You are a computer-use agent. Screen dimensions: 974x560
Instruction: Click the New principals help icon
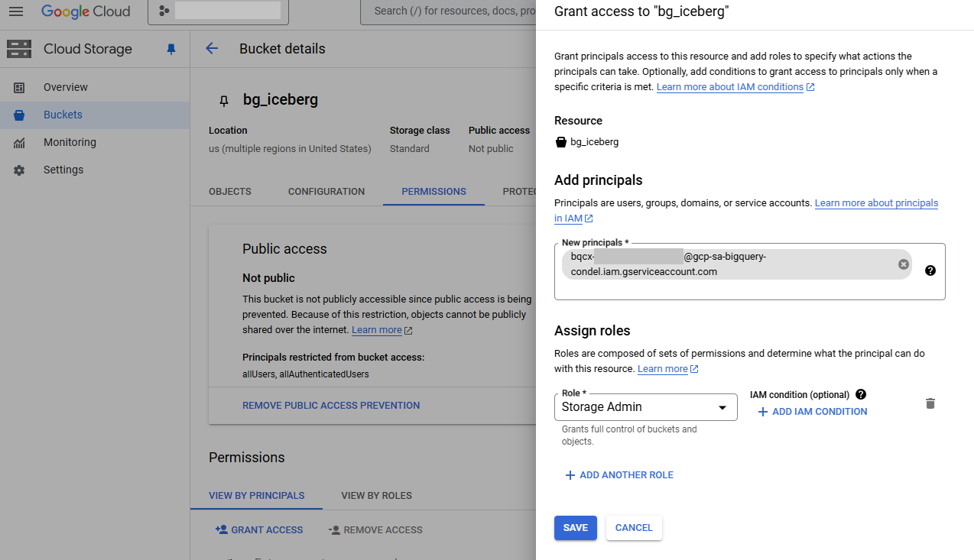[x=930, y=270]
